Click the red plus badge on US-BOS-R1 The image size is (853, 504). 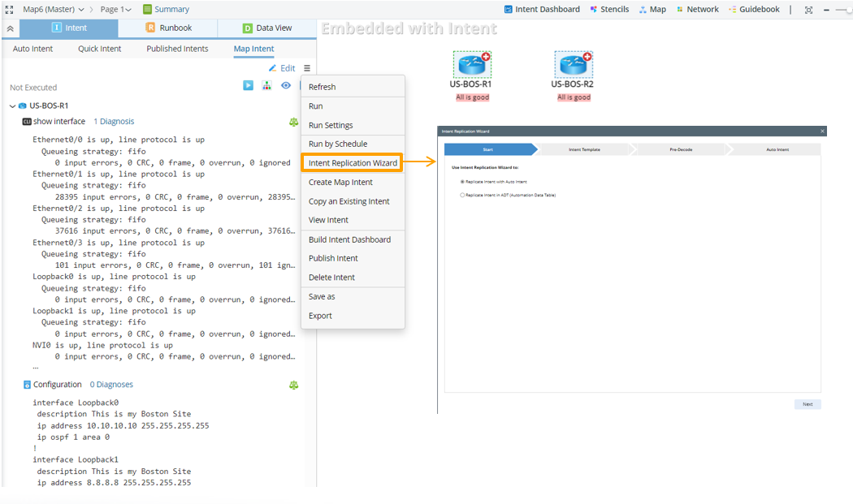(486, 56)
